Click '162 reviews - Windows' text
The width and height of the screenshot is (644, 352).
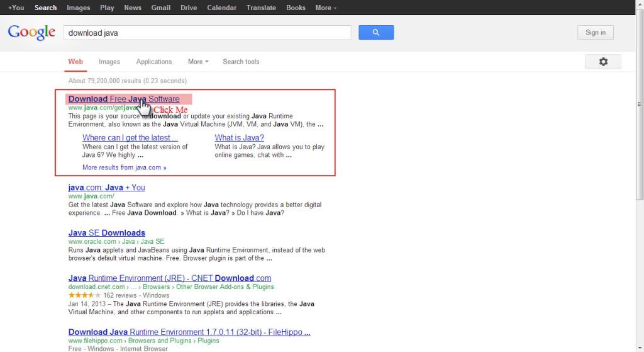click(x=136, y=295)
